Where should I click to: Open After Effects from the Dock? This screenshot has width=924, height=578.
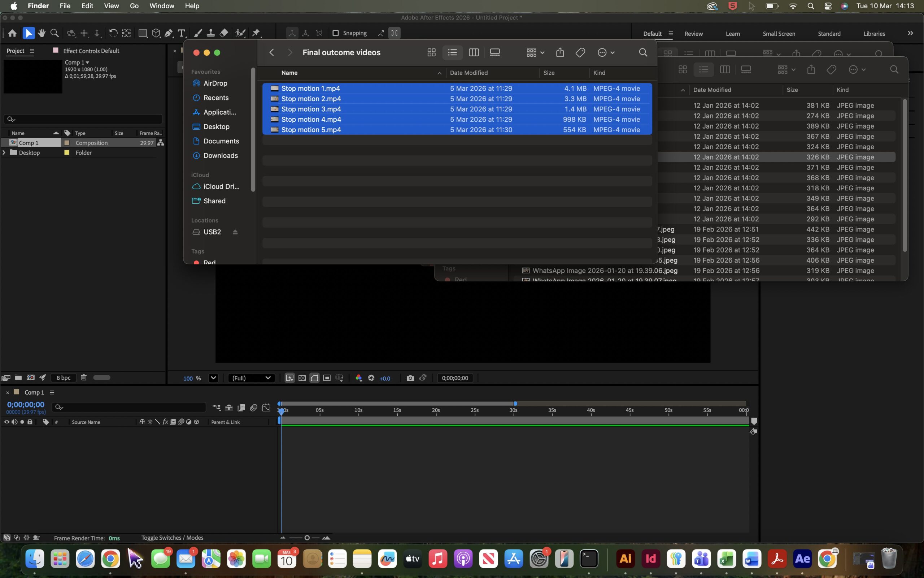tap(802, 559)
